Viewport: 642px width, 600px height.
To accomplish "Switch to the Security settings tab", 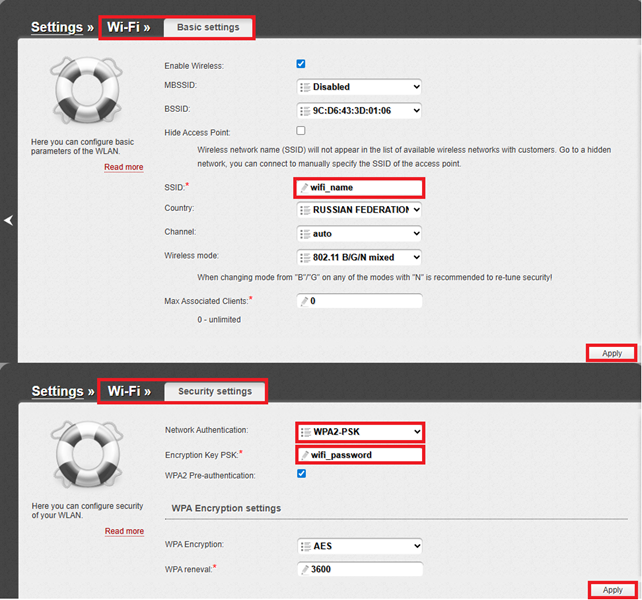I will point(214,391).
